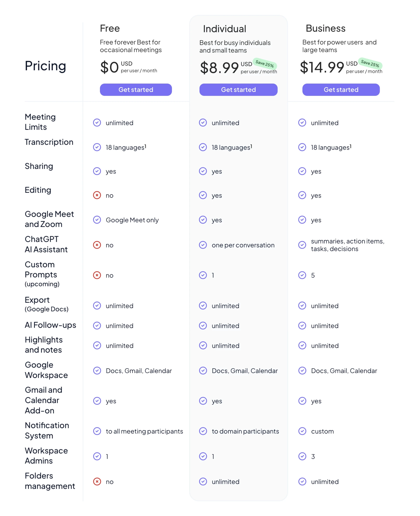Click the Save 25% badge on Business

(370, 63)
